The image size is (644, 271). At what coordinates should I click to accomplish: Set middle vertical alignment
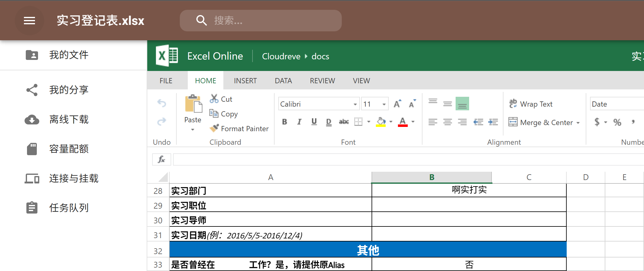point(448,104)
